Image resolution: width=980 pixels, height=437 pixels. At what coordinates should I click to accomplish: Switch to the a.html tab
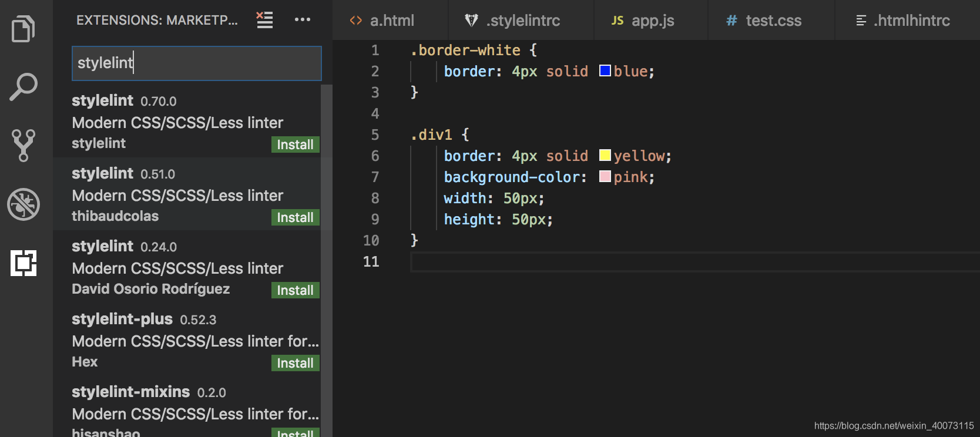[390, 21]
